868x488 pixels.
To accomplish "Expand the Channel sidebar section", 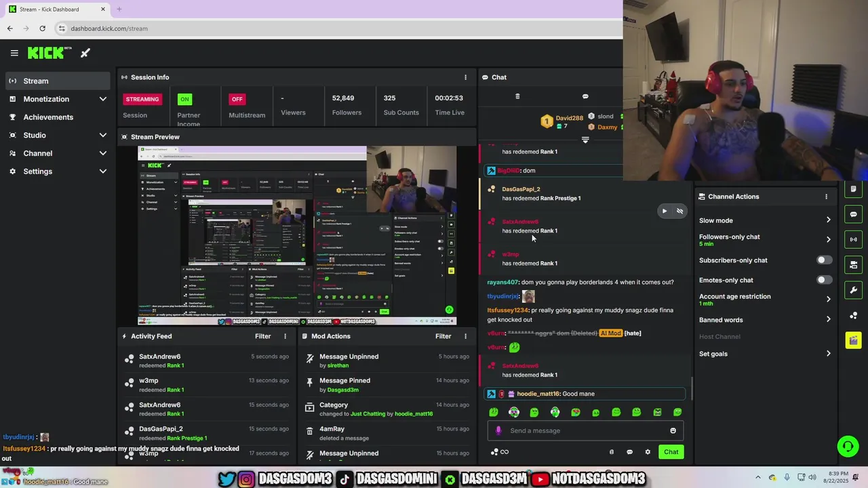I will [x=57, y=153].
